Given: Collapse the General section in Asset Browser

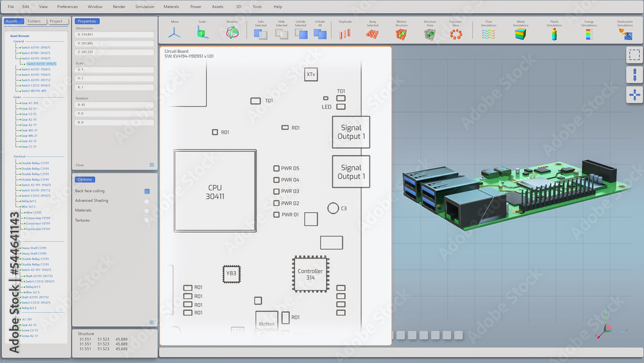Looking at the screenshot, I should pos(19,41).
